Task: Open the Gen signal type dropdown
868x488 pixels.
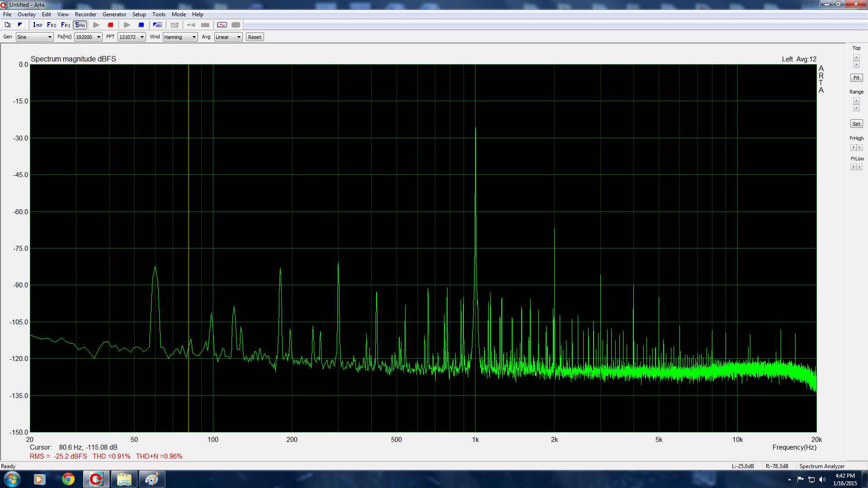Action: (34, 37)
